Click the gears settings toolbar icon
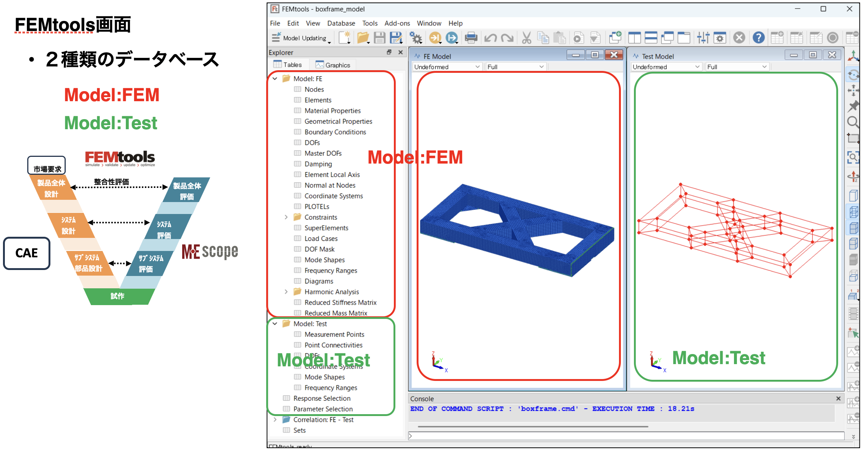 pyautogui.click(x=416, y=38)
